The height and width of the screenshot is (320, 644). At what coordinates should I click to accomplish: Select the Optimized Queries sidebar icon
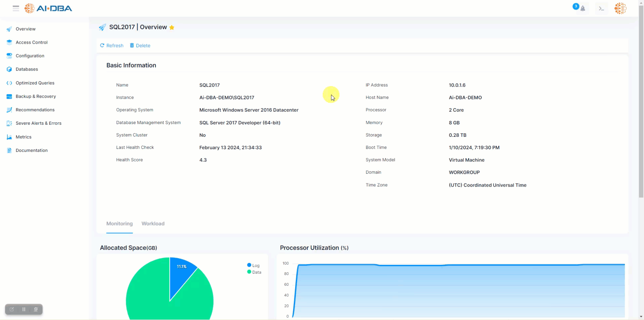click(x=9, y=83)
